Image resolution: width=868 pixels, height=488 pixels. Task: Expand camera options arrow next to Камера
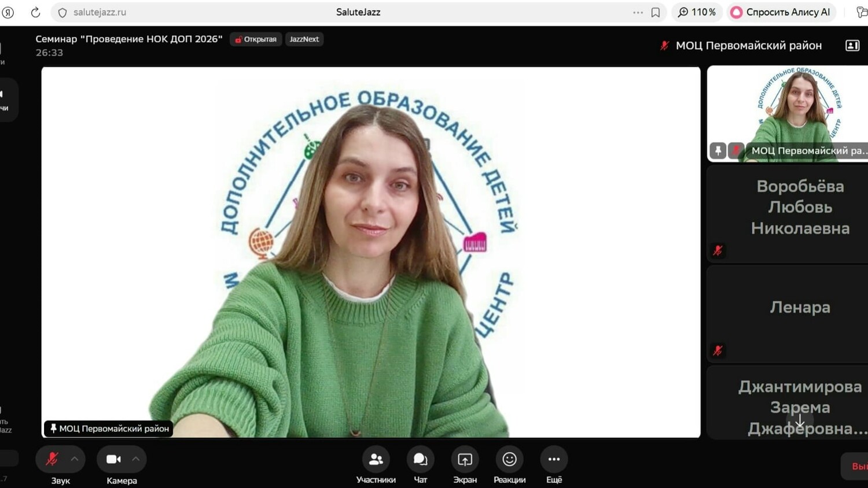pyautogui.click(x=136, y=459)
